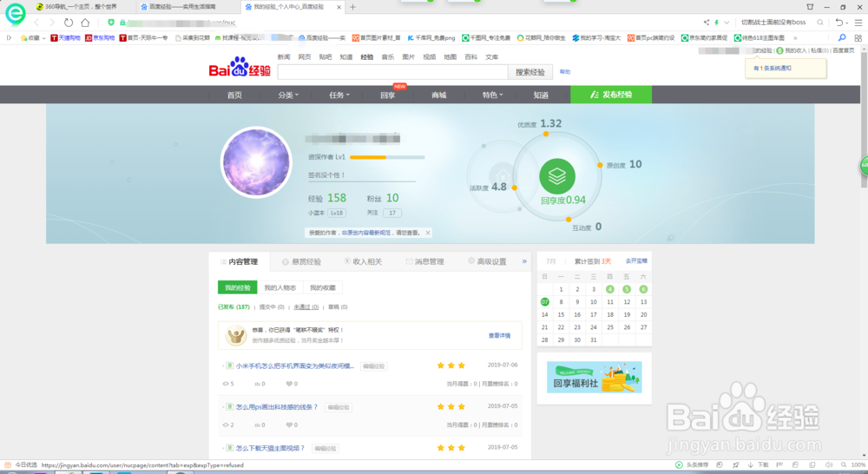The width and height of the screenshot is (868, 474).
Task: Close the author notice banner
Action: tap(428, 233)
